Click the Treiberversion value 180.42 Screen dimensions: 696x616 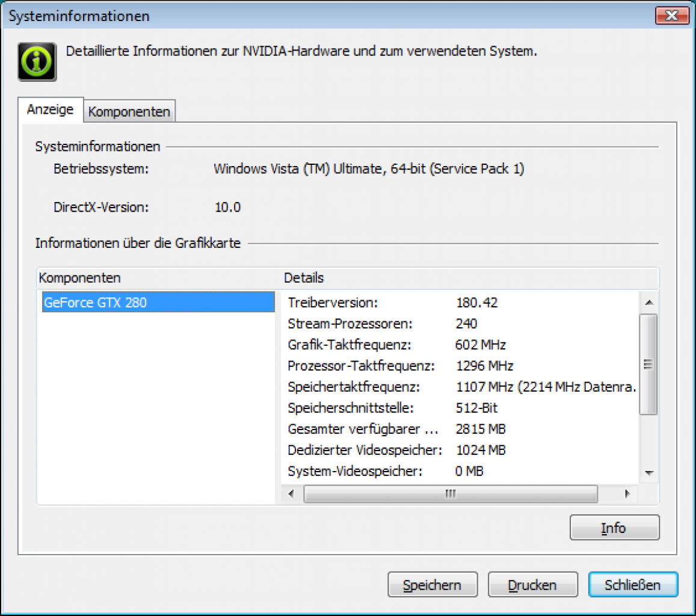(x=476, y=303)
